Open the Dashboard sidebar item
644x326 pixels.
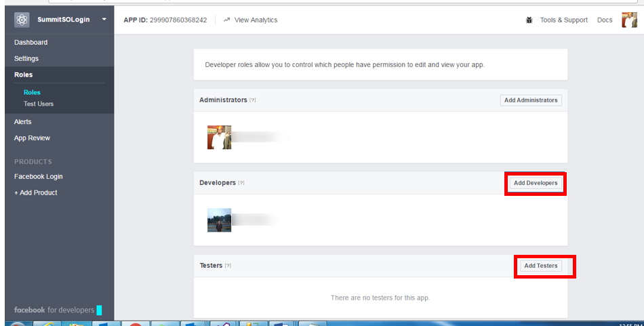31,42
